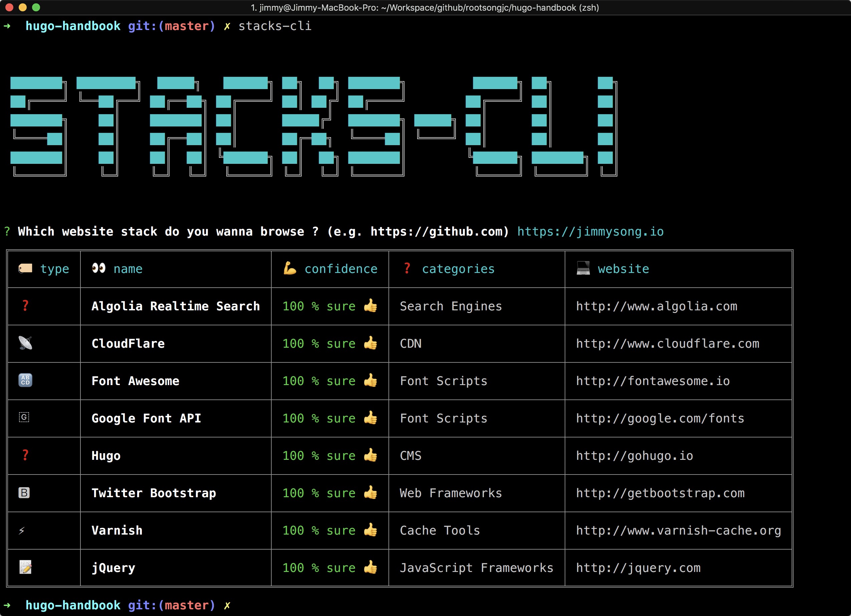Click the flexed arm icon beside confidence header

coord(290,268)
